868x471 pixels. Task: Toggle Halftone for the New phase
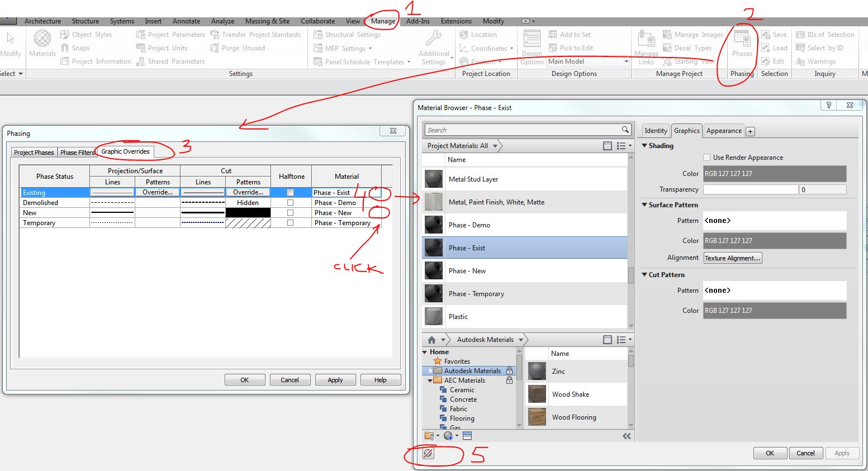pos(290,213)
